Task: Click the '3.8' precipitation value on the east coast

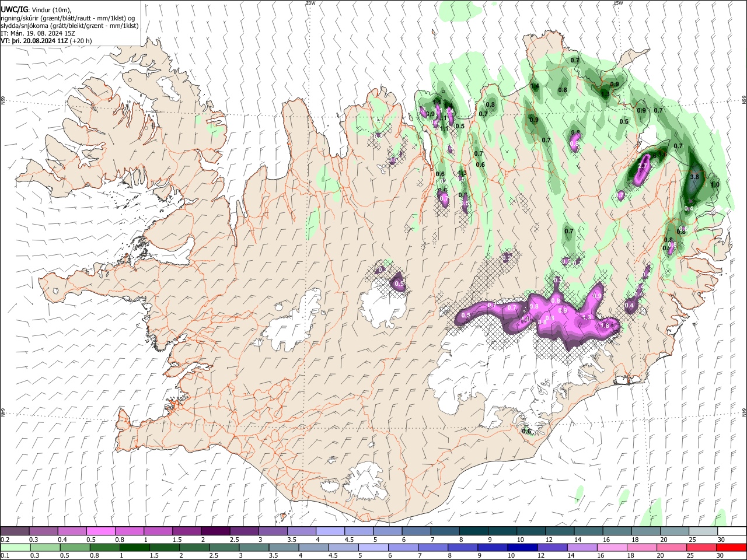Action: [x=694, y=176]
